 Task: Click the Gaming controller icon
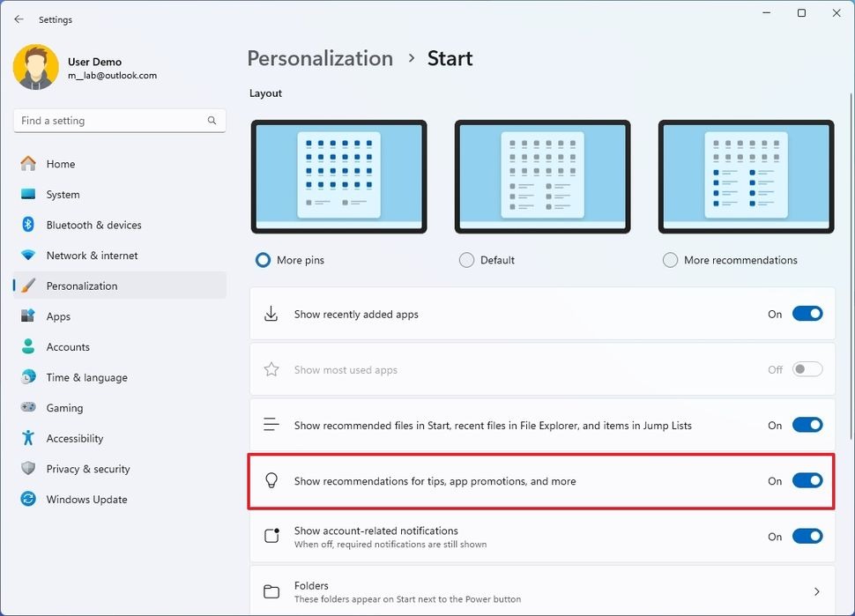(x=28, y=407)
